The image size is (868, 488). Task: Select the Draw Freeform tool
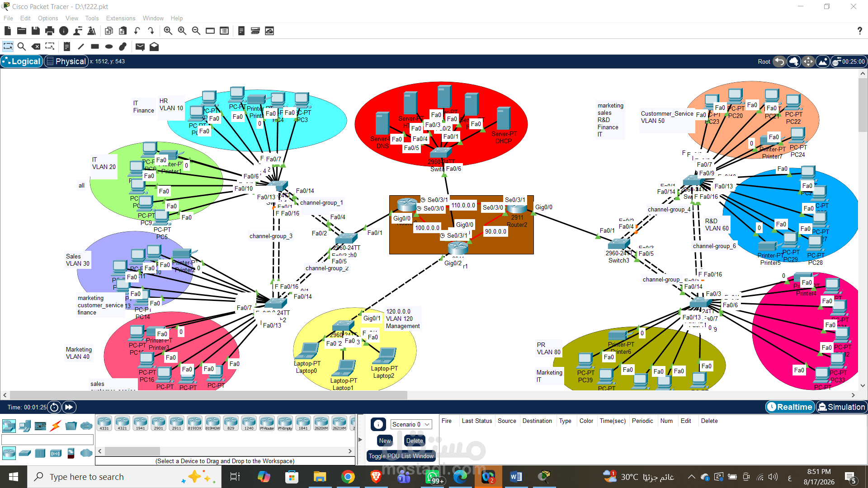click(x=123, y=47)
